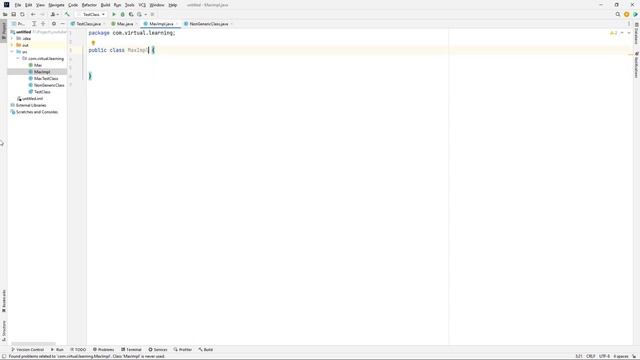Open the Terminal tool window button
This screenshot has height=360, width=640.
131,349
